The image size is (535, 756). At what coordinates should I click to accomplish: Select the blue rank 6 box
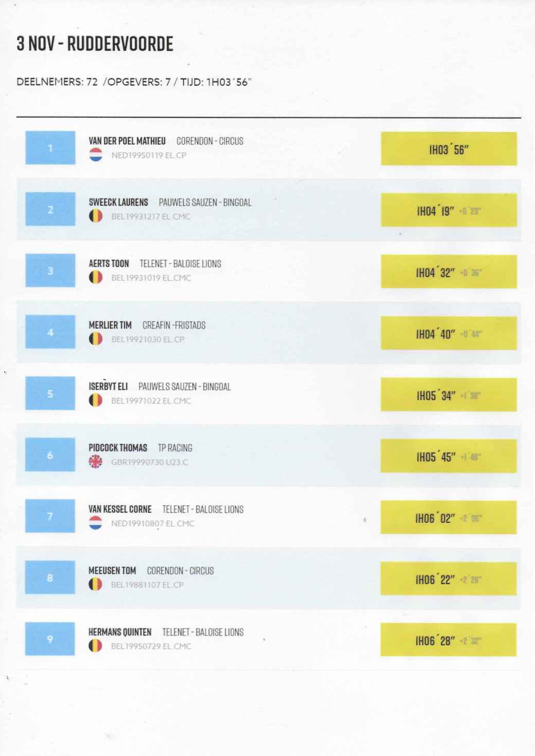pos(50,455)
